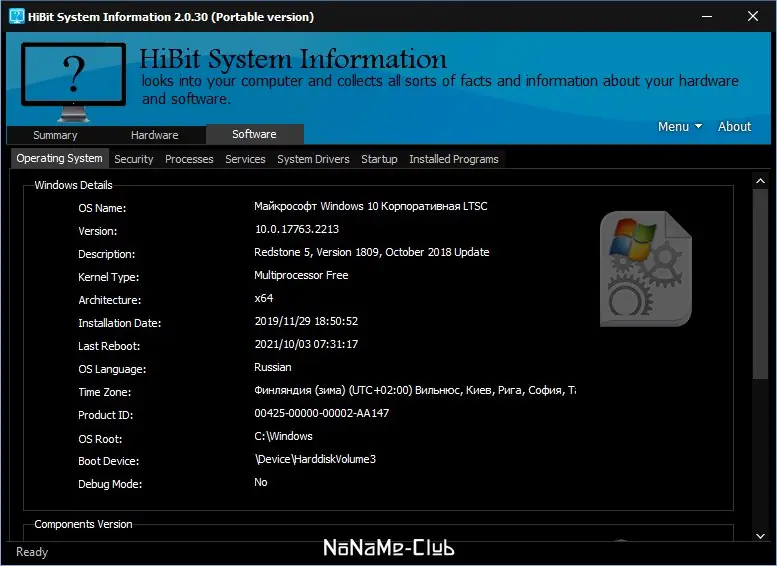This screenshot has width=777, height=566.
Task: Click the Redstone 5 description value
Action: pyautogui.click(x=372, y=252)
